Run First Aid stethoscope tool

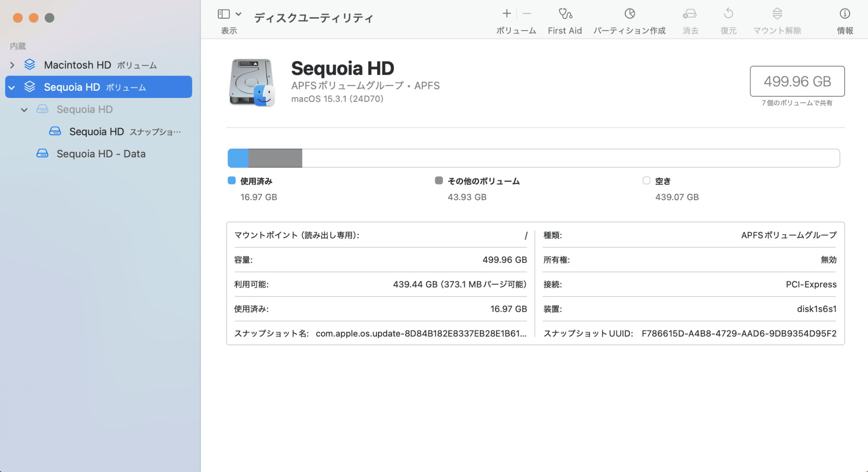coord(565,14)
